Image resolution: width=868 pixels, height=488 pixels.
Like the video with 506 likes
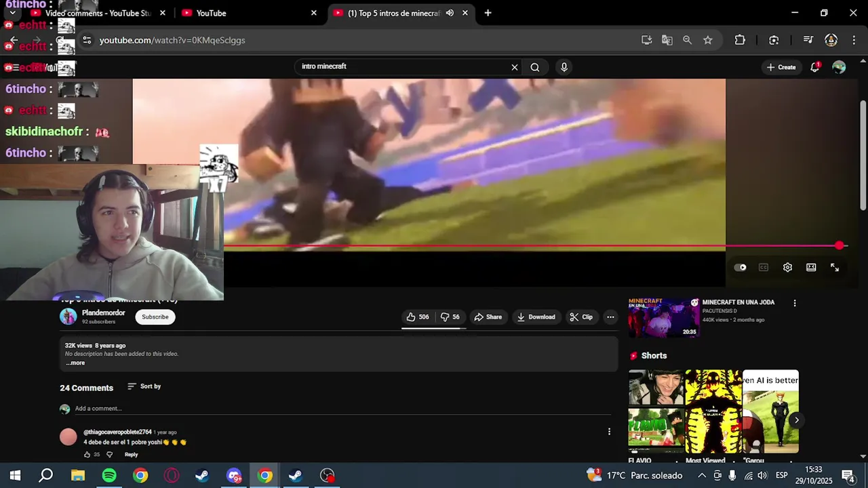(x=418, y=317)
